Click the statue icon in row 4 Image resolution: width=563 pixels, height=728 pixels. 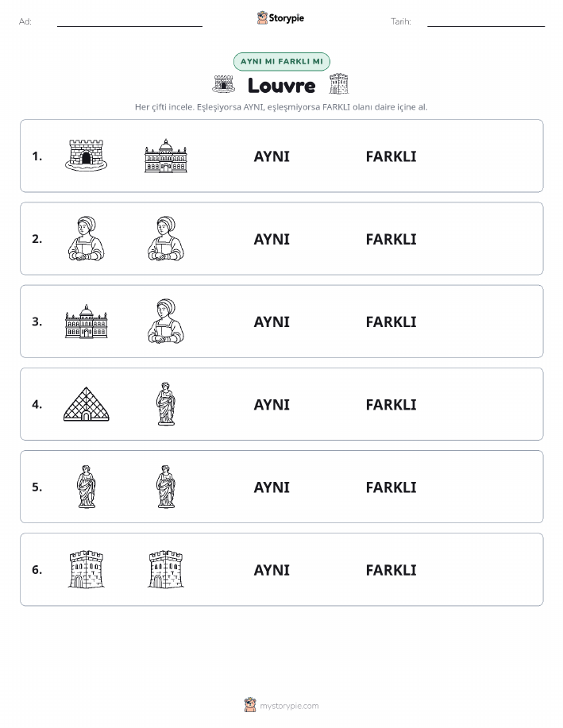pos(166,404)
